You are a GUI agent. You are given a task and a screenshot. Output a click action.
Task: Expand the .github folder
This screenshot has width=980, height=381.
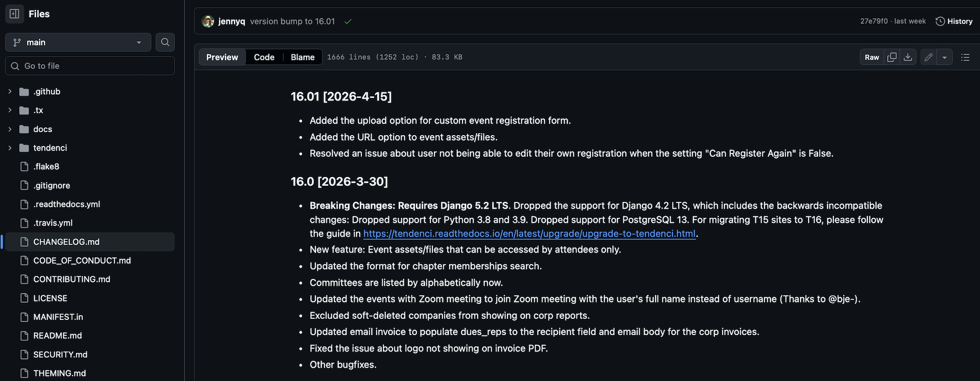pos(10,92)
